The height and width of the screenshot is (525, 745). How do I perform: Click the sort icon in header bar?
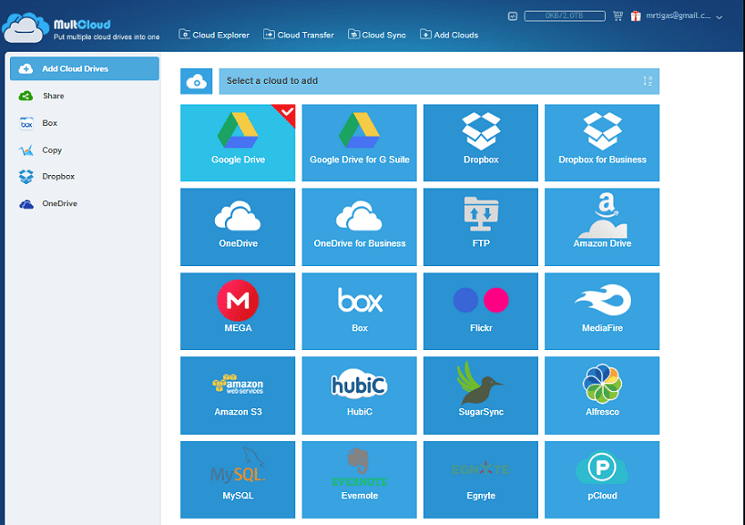point(648,81)
